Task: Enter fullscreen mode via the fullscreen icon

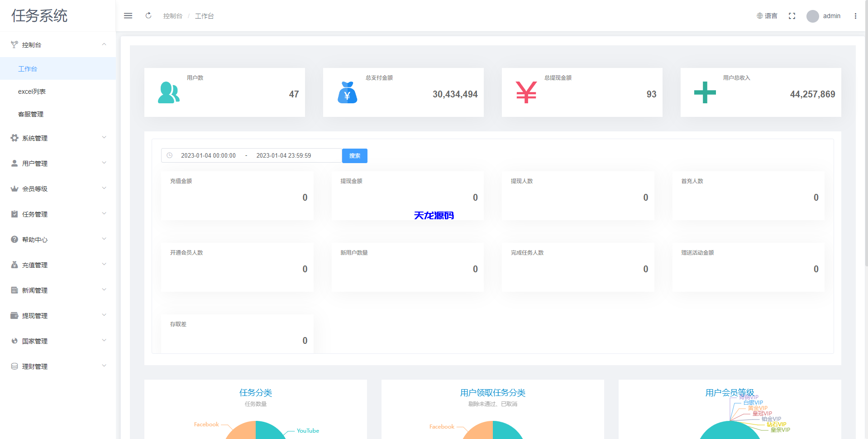Action: point(792,16)
